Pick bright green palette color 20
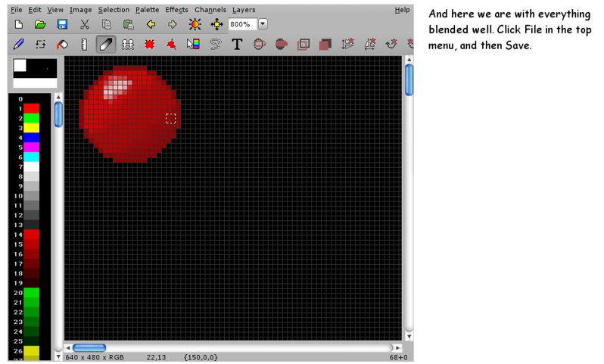 tap(32, 292)
